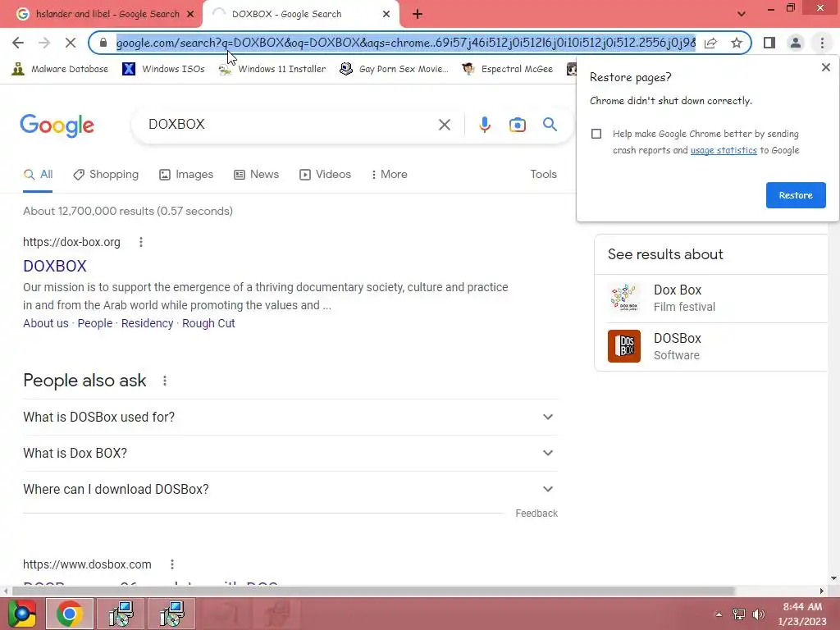The image size is (840, 630).
Task: Dismiss the Restore pages popup
Action: pyautogui.click(x=825, y=67)
